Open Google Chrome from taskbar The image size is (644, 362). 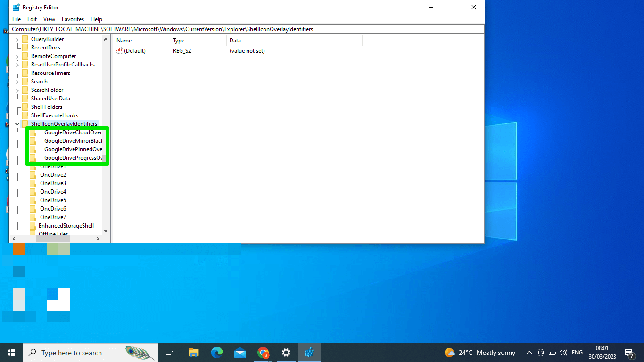tap(263, 353)
